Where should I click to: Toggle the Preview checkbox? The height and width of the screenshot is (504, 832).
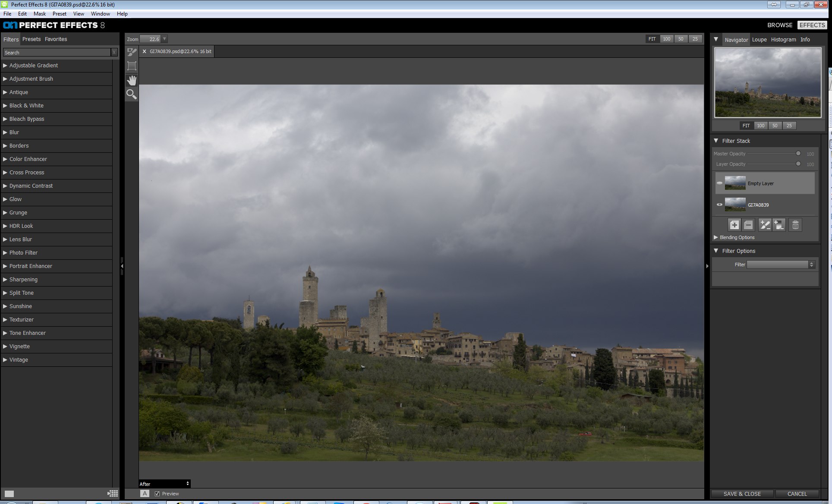point(157,494)
